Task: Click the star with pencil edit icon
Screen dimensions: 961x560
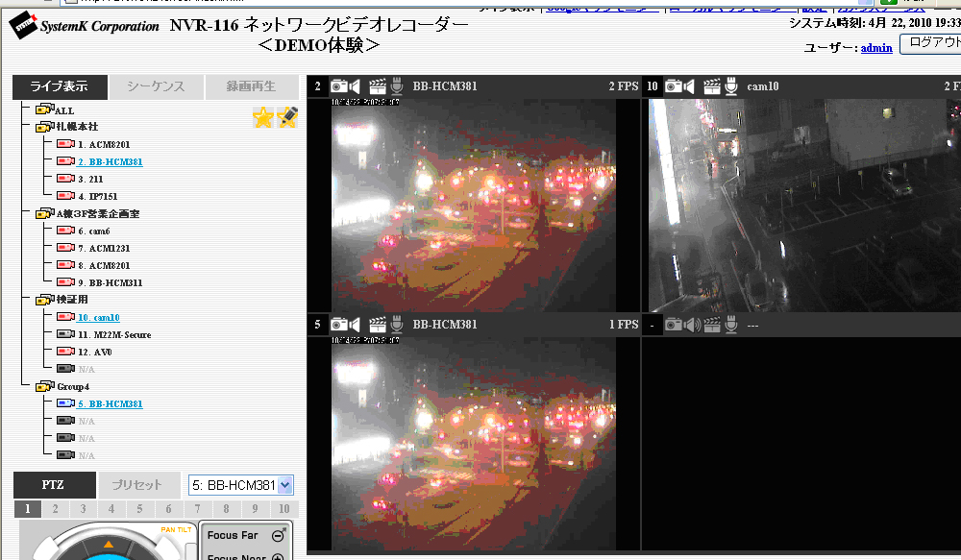Action: tap(287, 117)
